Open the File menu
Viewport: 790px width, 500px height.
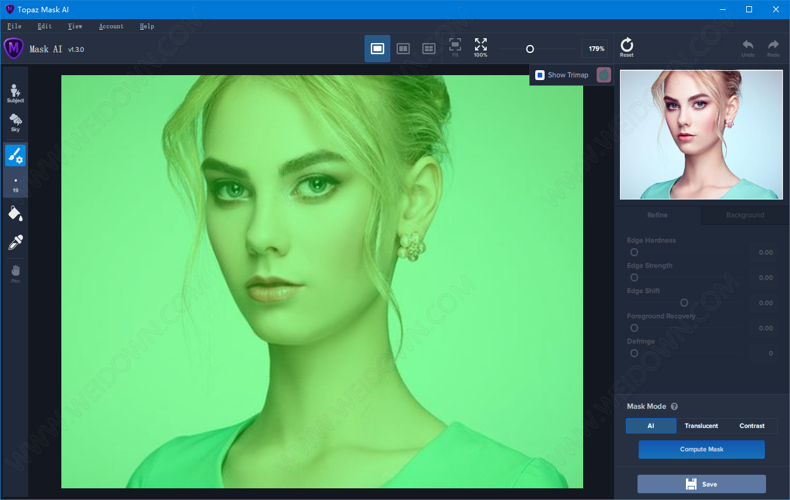tap(14, 26)
